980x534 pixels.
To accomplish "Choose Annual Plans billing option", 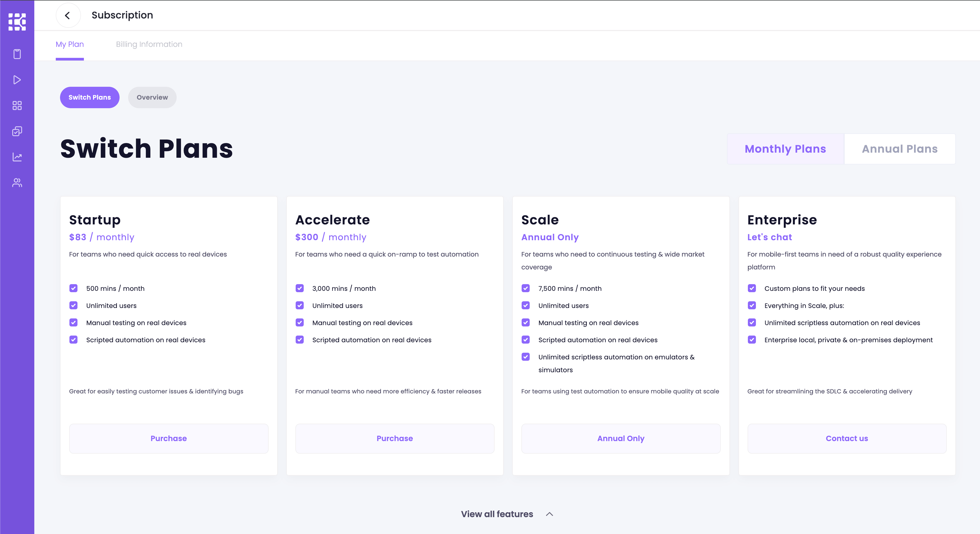I will pos(900,149).
